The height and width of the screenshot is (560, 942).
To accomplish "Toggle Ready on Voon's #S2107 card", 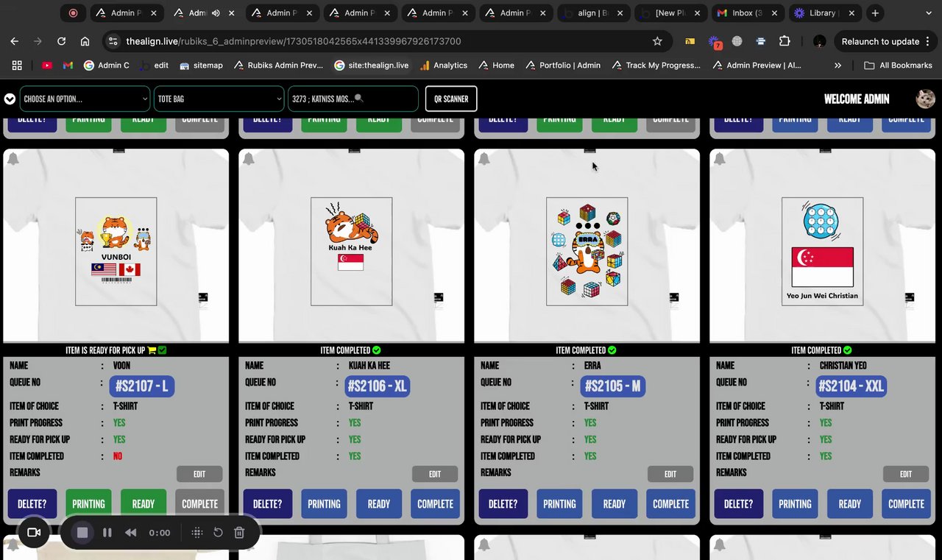I will [144, 504].
